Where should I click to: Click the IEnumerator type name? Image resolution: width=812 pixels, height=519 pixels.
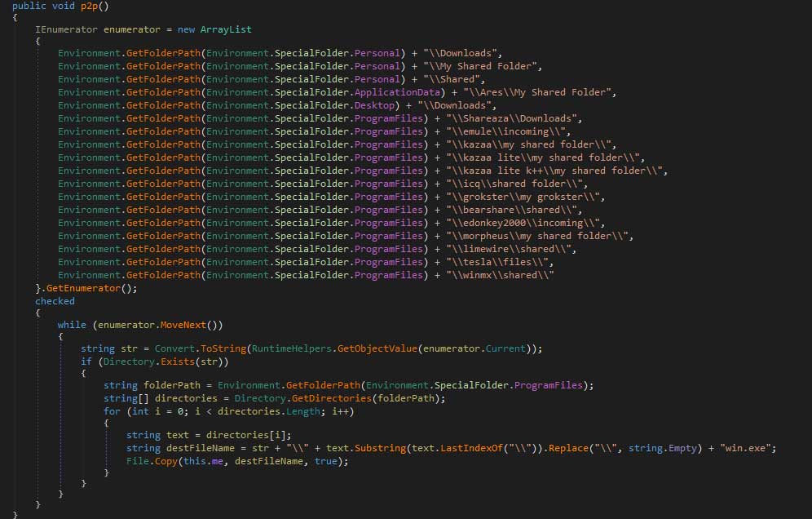[66, 29]
